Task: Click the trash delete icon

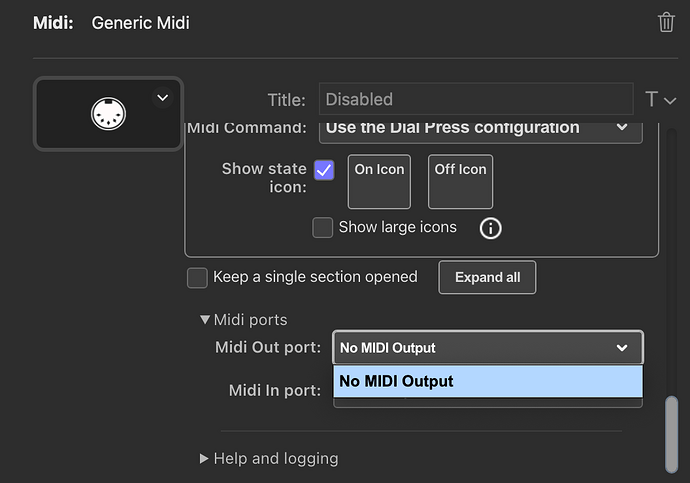Action: (666, 22)
